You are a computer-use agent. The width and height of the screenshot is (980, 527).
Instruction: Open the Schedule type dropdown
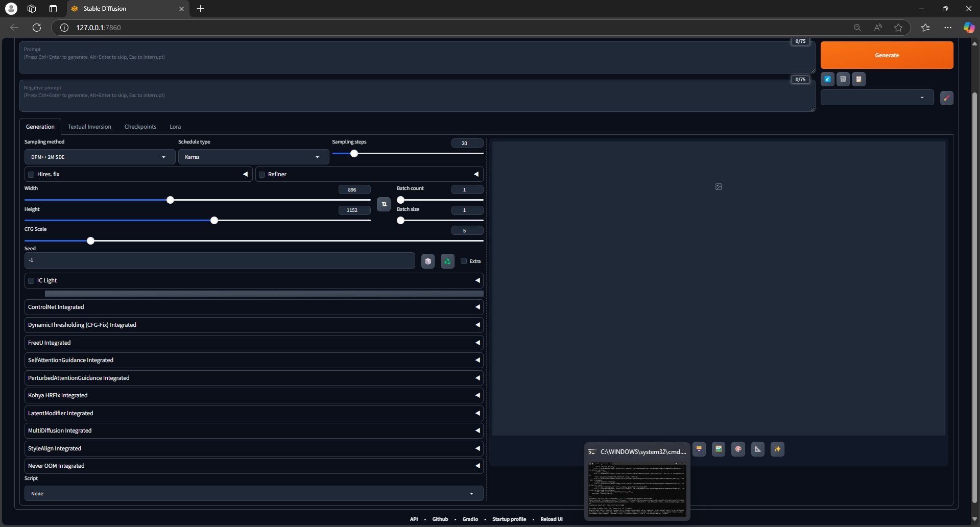253,157
